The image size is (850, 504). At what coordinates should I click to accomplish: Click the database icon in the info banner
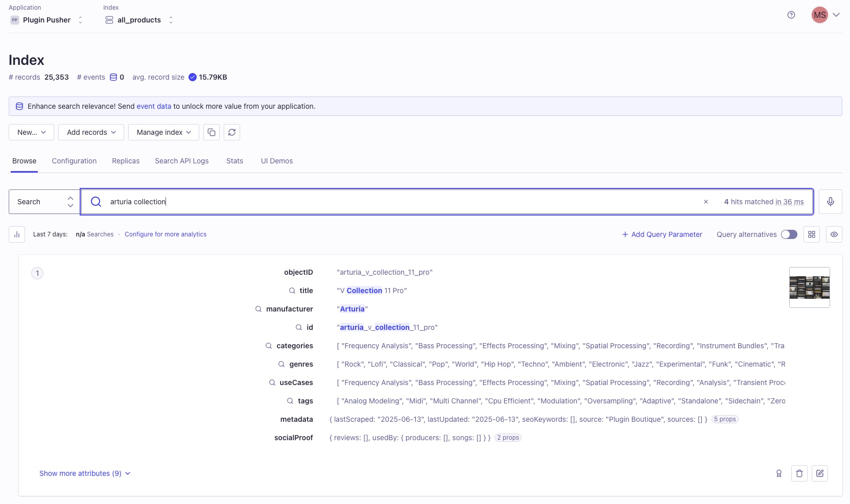click(x=19, y=106)
